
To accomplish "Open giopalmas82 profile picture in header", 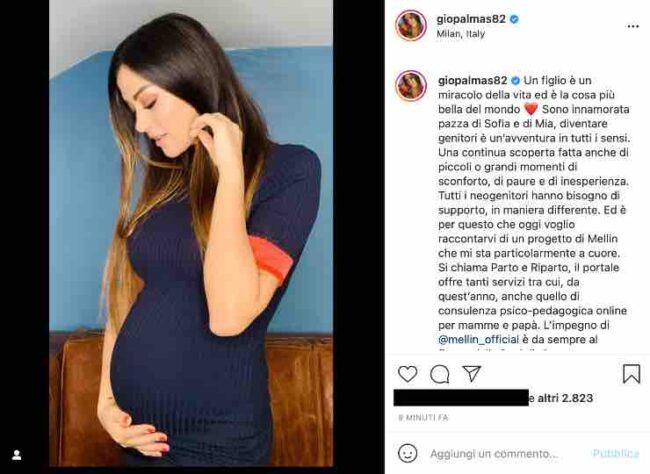I will click(x=411, y=26).
